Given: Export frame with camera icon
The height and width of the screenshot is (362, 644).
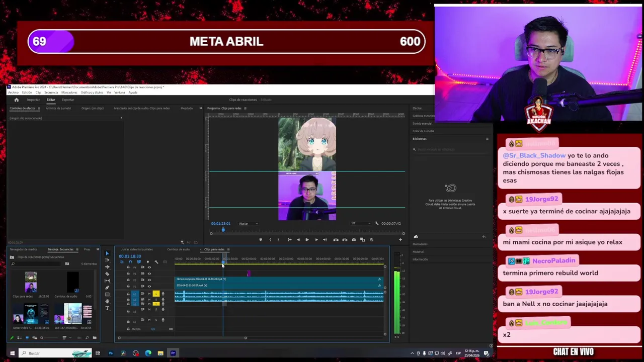Looking at the screenshot, I should [x=354, y=239].
